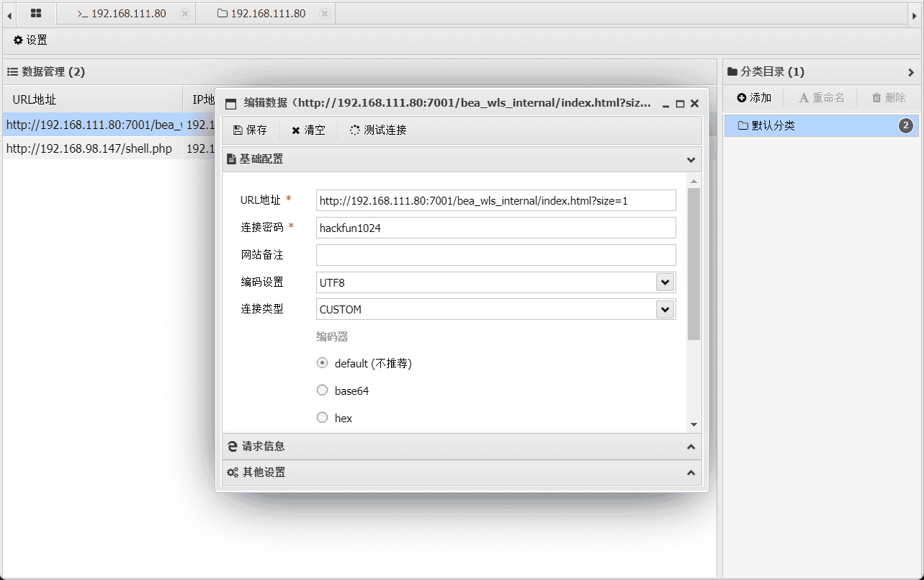Switch to the terminal tab 192.168.111.80
The width and height of the screenshot is (924, 580).
(122, 13)
